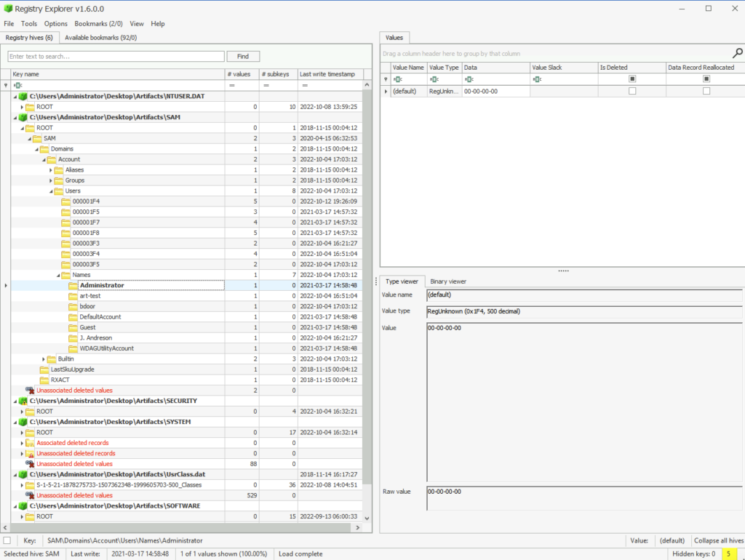Toggle the Is Deleted filter checkbox
The image size is (745, 560).
[632, 79]
